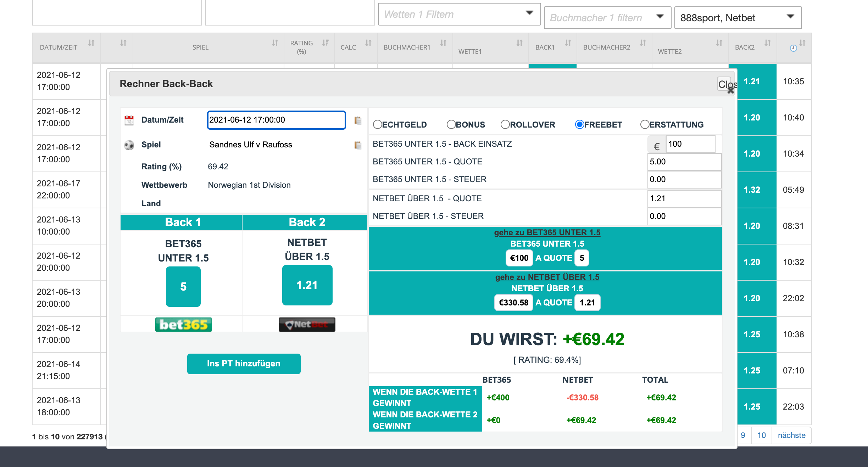
Task: Open the Wetten 1 Filtern dropdown
Action: (x=459, y=14)
